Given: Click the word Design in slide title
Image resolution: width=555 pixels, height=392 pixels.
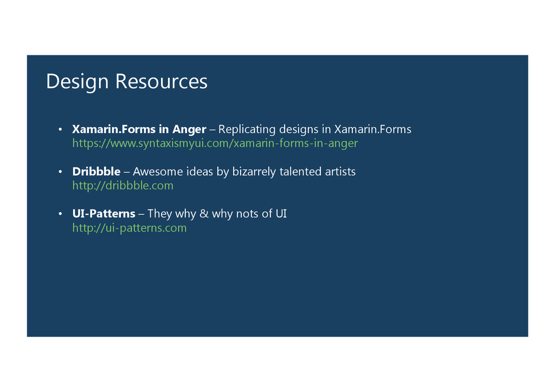Looking at the screenshot, I should click(x=78, y=82).
